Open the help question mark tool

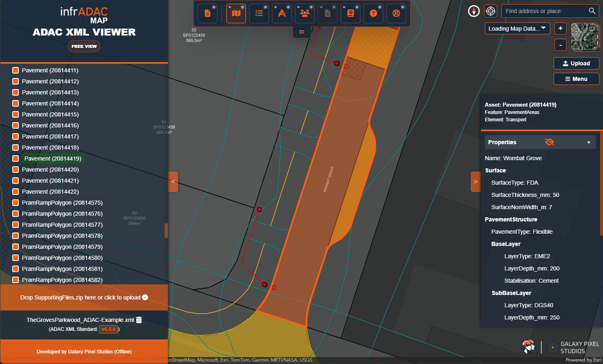pyautogui.click(x=373, y=13)
